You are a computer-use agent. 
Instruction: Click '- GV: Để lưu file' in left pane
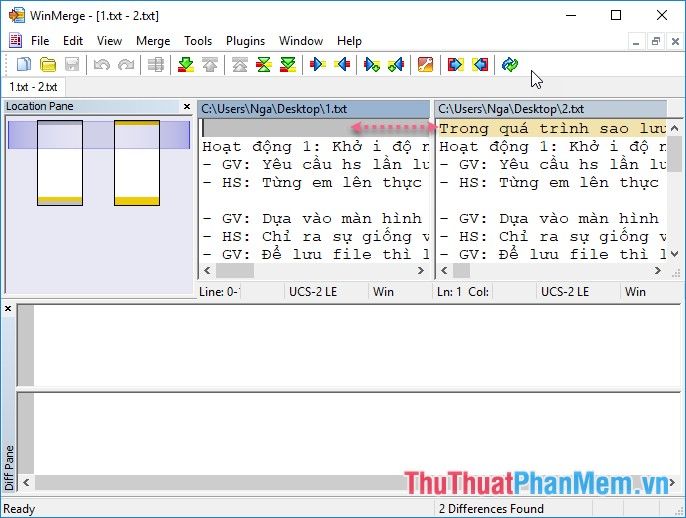[x=315, y=254]
